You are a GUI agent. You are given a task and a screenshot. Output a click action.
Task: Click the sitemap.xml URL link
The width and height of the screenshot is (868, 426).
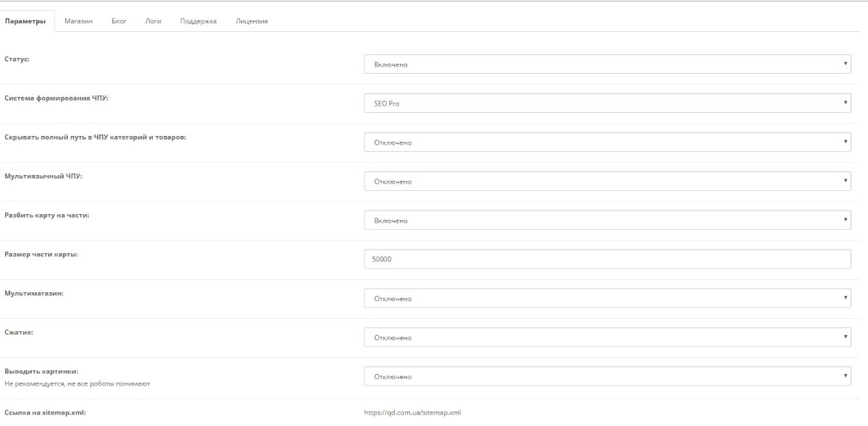tap(412, 413)
